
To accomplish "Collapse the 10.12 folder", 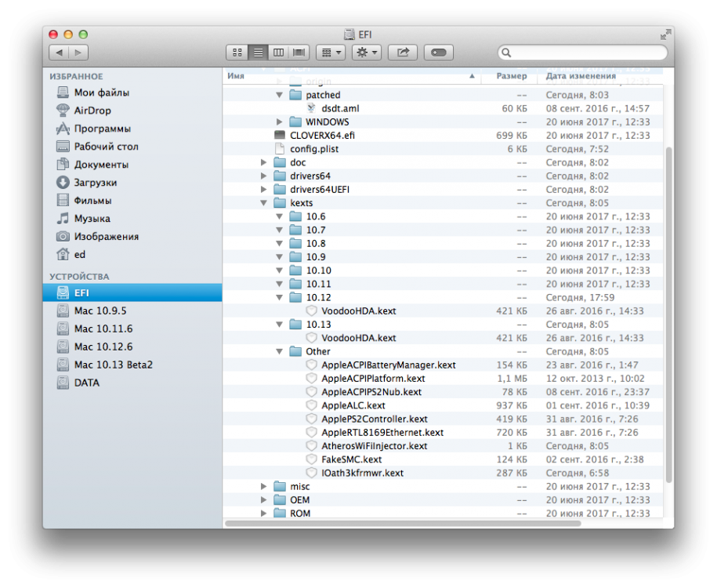I will [280, 298].
